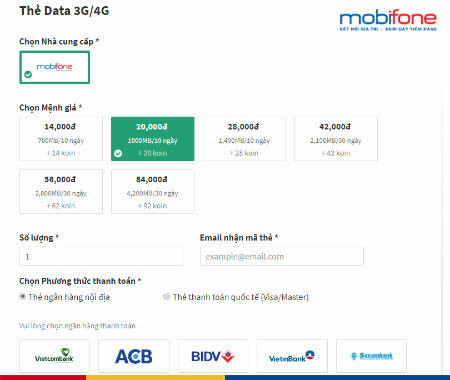Choose the 14,000đ 700MB denomination

coord(61,139)
